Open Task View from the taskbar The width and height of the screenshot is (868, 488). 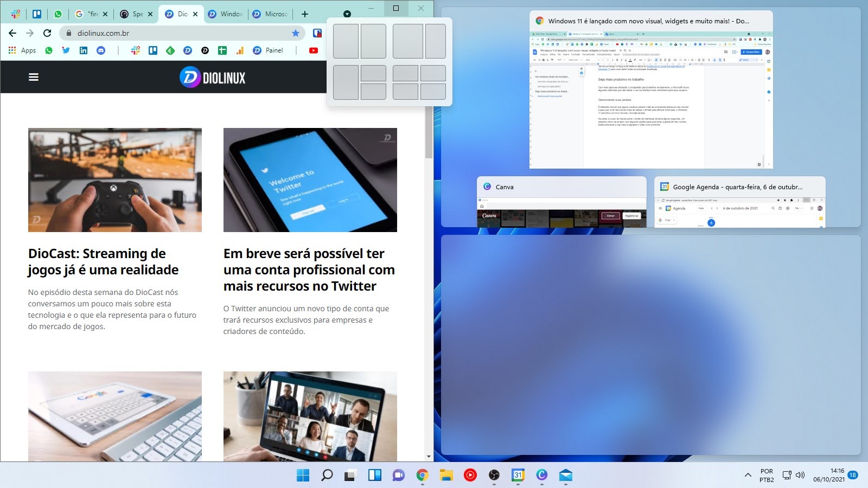pos(350,476)
